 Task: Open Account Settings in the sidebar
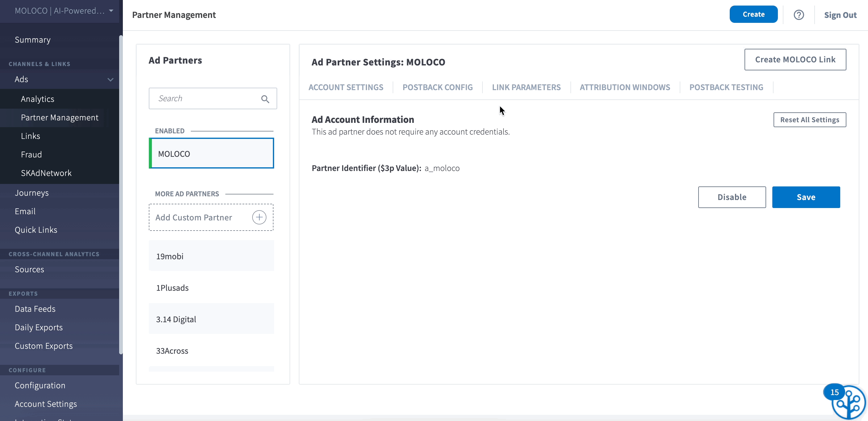46,404
